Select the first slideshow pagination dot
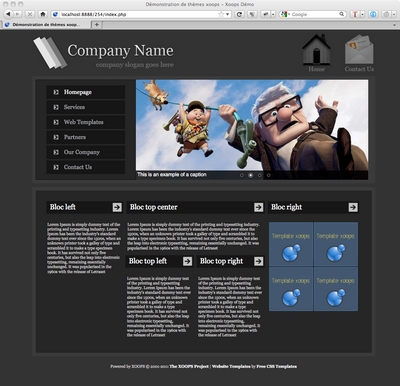The image size is (400, 386). [242, 175]
